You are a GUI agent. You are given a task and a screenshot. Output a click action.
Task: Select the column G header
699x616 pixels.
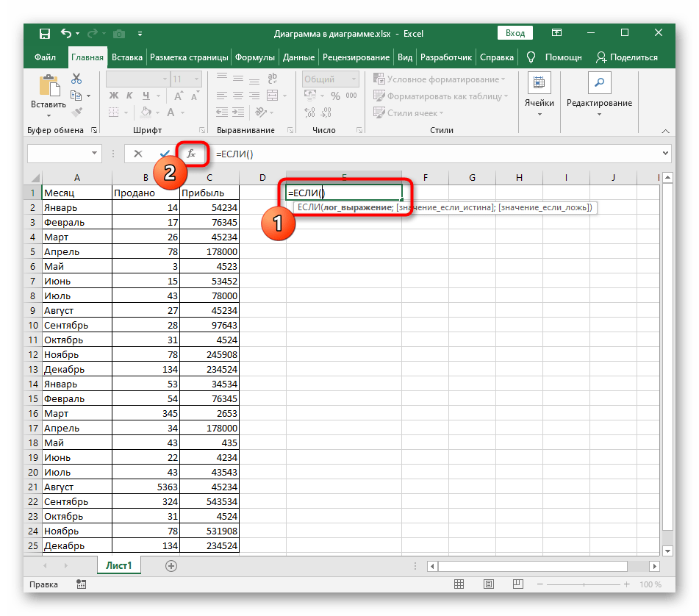472,178
